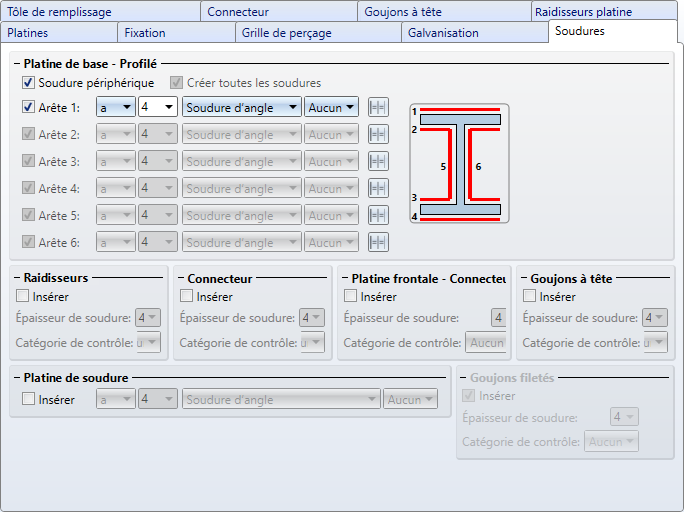Viewport: 684px width, 512px height.
Task: Switch to the Galvanisation tab
Action: (x=443, y=33)
